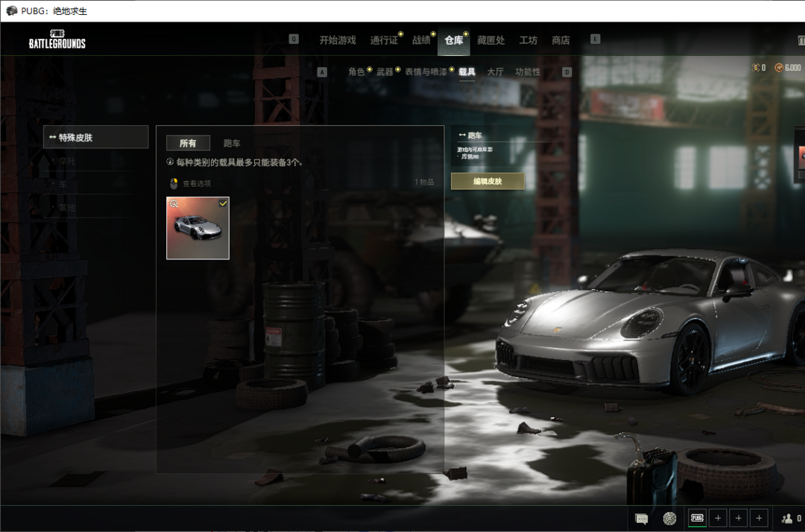Click the G-Coin currency icon showing 6,000
This screenshot has width=805, height=532.
pos(779,68)
